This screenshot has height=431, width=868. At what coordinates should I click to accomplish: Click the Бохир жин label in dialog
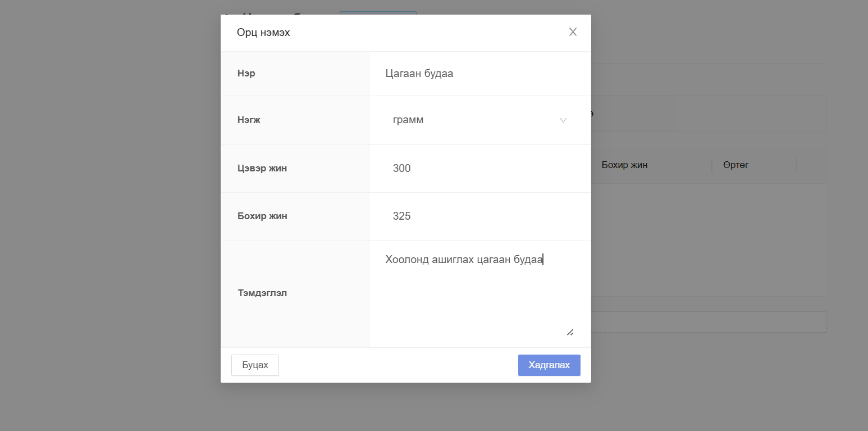(x=262, y=216)
